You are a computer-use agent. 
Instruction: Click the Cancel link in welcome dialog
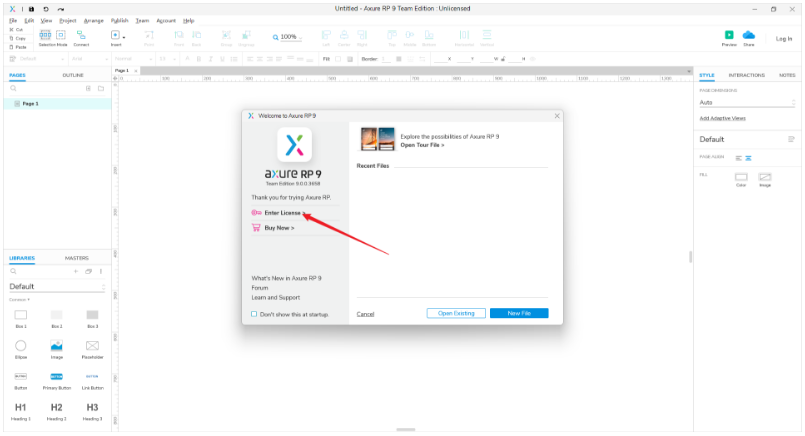pyautogui.click(x=366, y=314)
